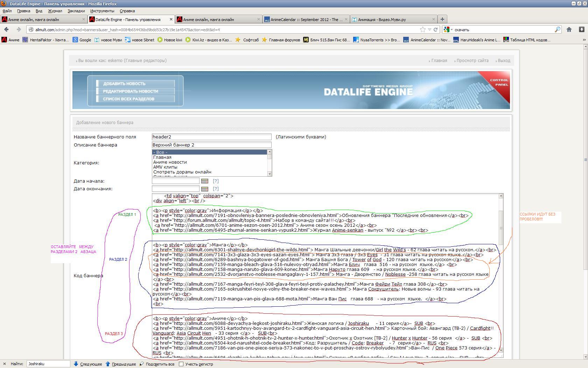Open end date help [?] link
The width and height of the screenshot is (588, 368).
(216, 189)
